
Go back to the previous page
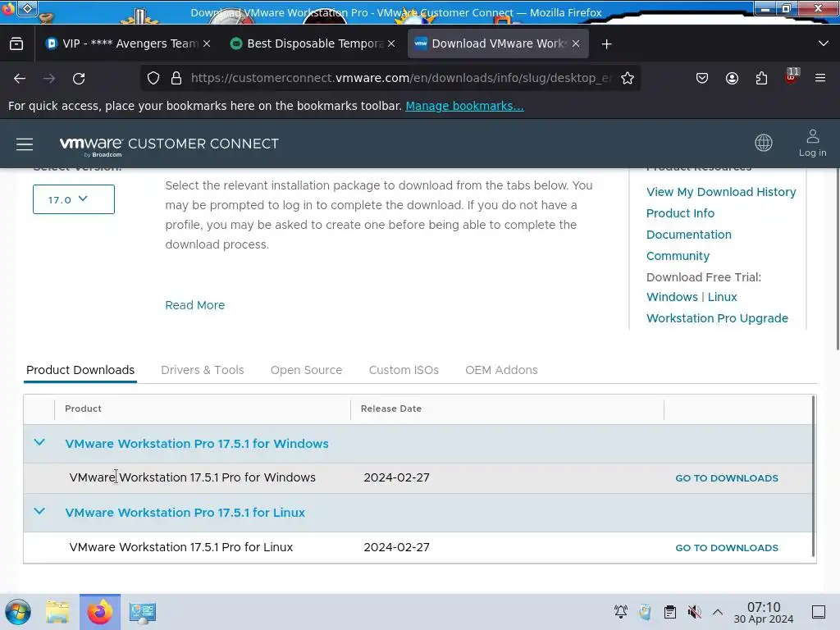[x=20, y=78]
